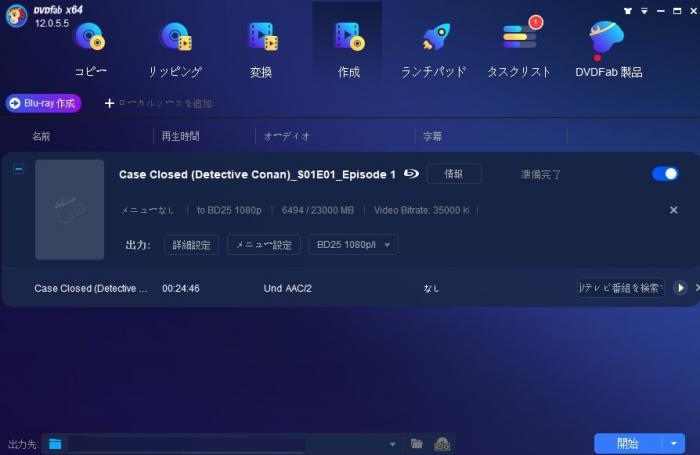Open the コピー (Copy) module
The height and width of the screenshot is (455, 700).
click(91, 50)
